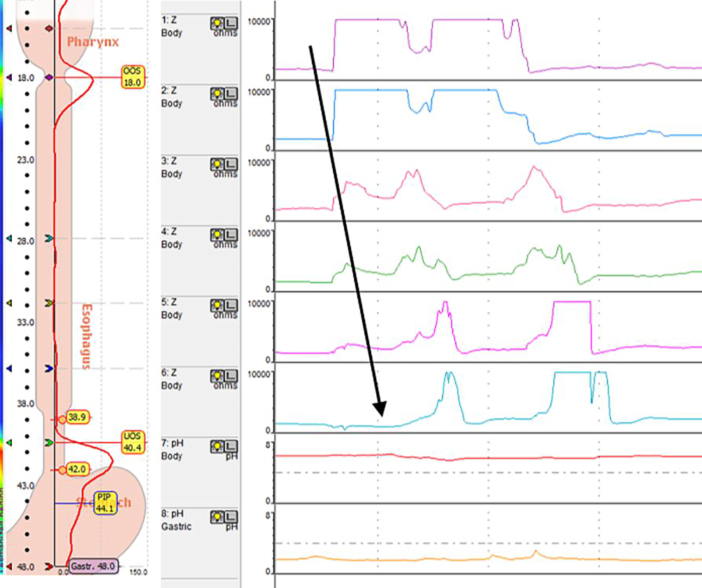Select the UOS 40.4 landmark label
The width and height of the screenshot is (702, 588).
[133, 443]
